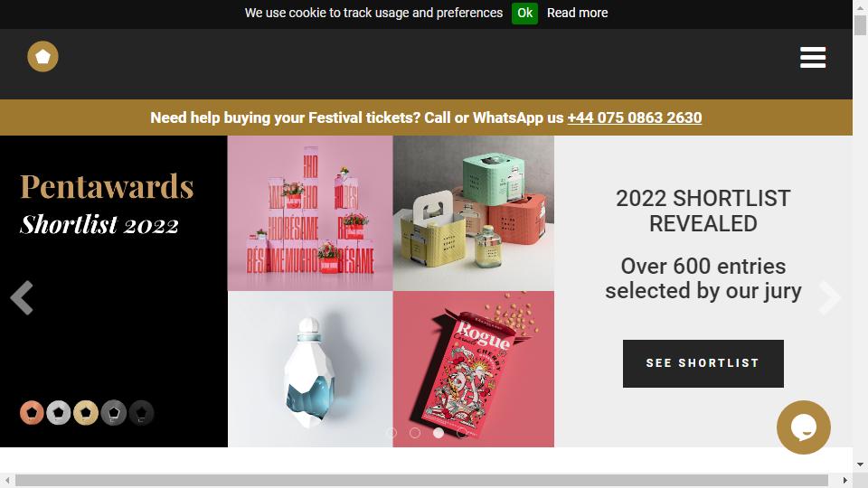868x488 pixels.
Task: Click the +44 075 0863 2630 phone link
Action: 635,117
